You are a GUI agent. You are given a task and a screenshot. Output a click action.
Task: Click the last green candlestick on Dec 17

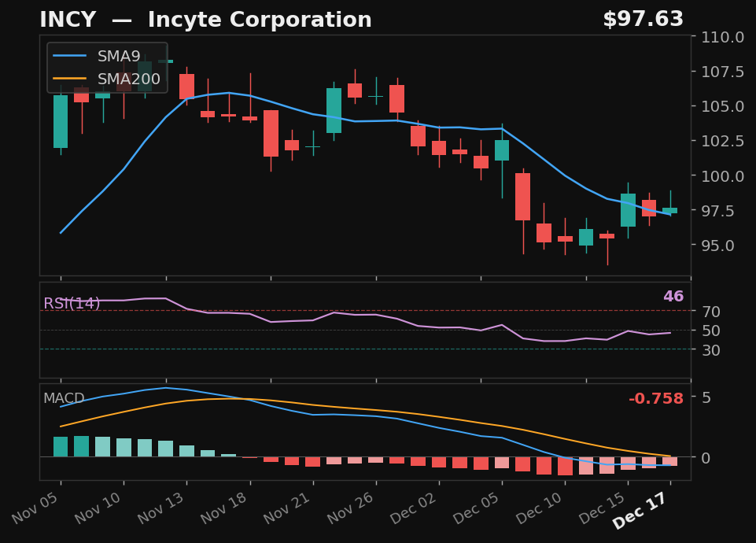pyautogui.click(x=670, y=211)
